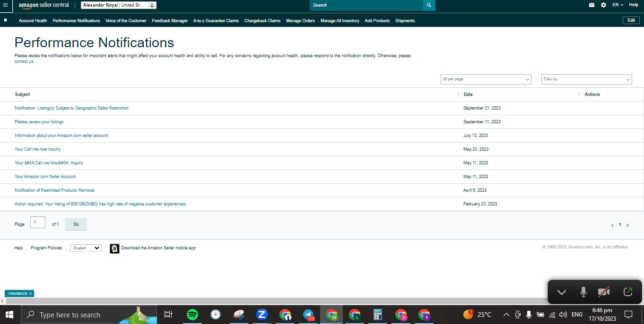Open the clock app on taskbar
This screenshot has height=324, width=644.
click(x=216, y=315)
